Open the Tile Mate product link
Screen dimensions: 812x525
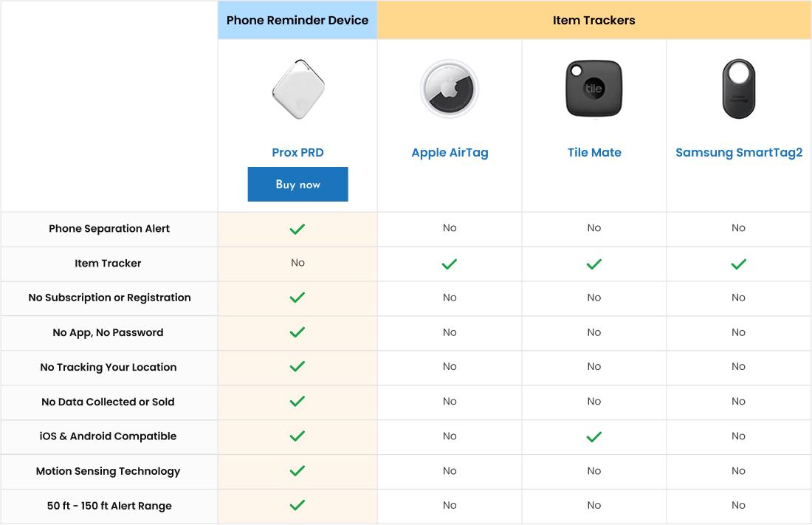[x=593, y=153]
